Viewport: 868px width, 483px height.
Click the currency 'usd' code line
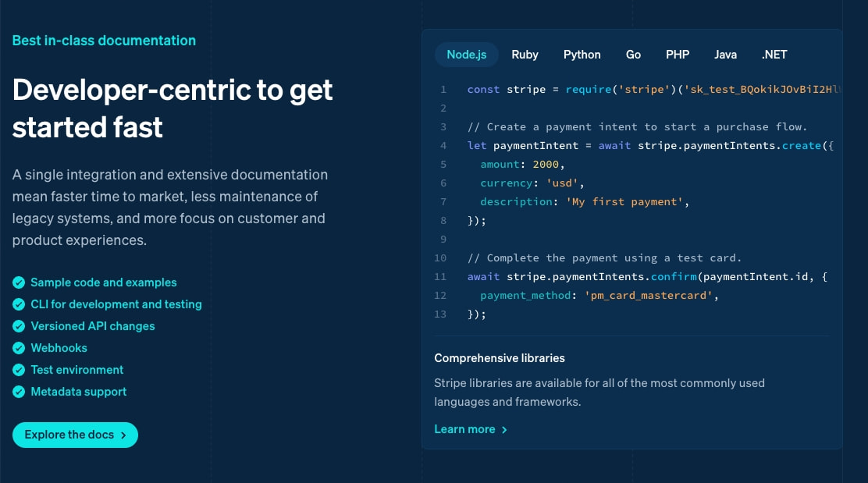532,183
